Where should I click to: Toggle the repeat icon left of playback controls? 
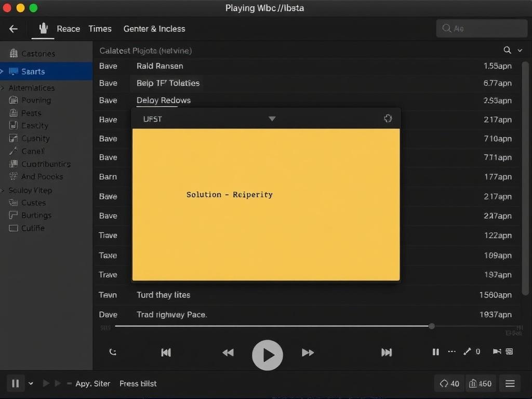coord(113,352)
